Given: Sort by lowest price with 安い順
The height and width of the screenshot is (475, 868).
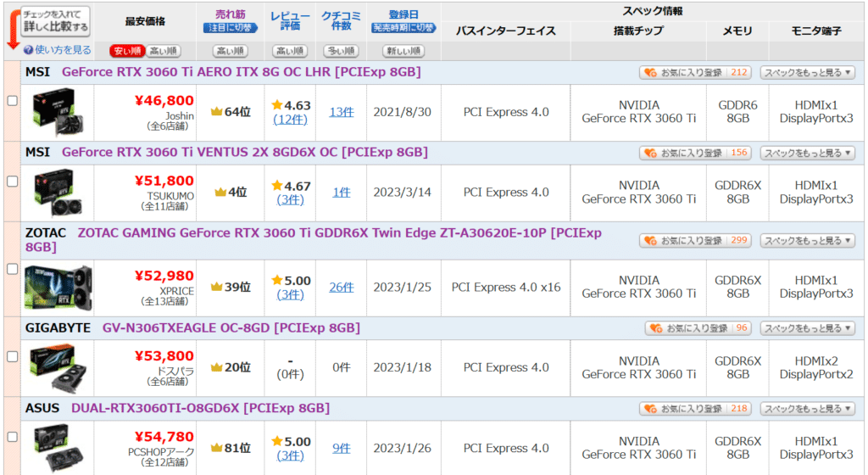Looking at the screenshot, I should 127,51.
